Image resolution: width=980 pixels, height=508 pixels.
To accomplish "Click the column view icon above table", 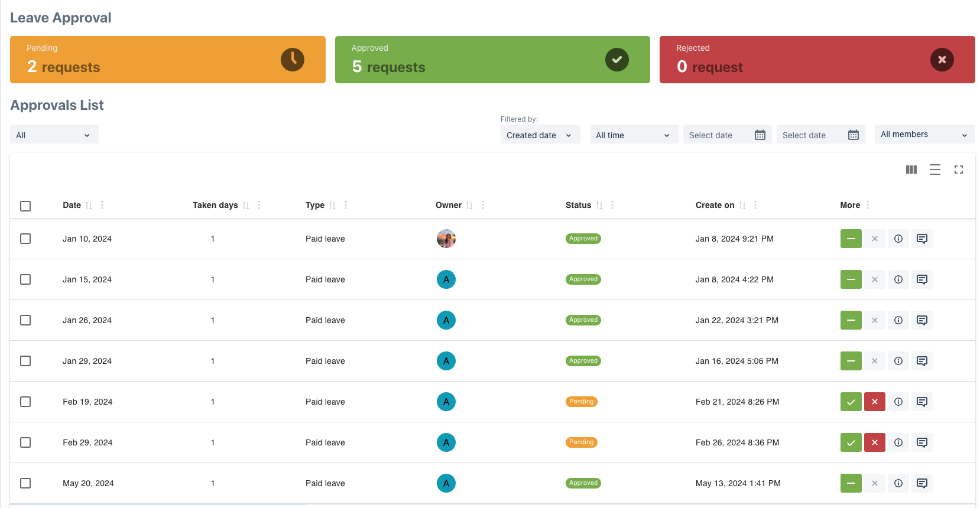I will click(911, 170).
